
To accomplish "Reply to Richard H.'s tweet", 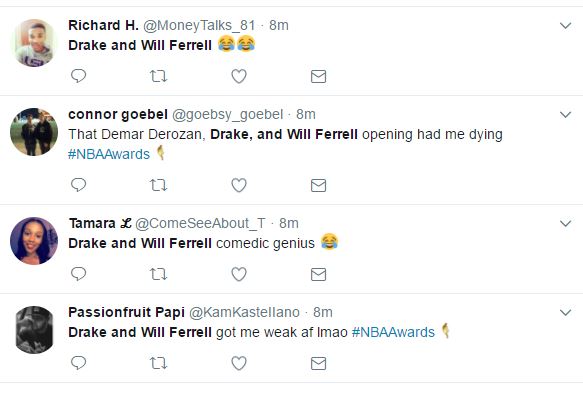I will click(x=78, y=76).
